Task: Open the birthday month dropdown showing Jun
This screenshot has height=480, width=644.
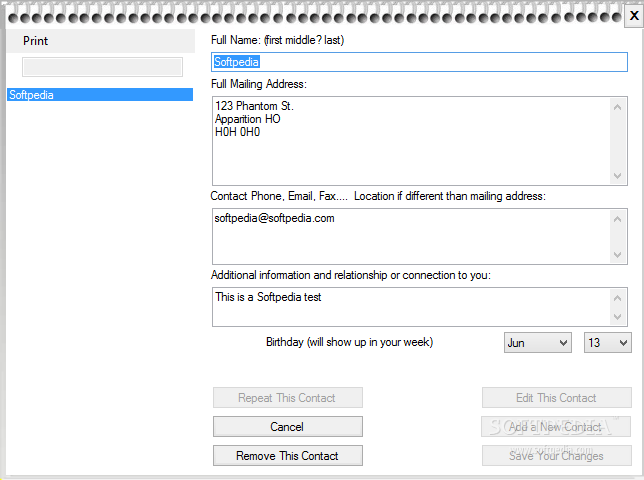Action: [538, 342]
